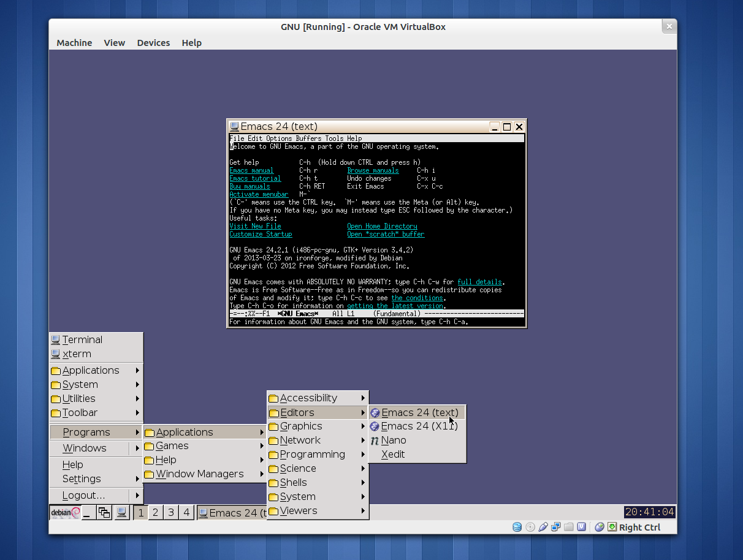
Task: Expand the Viewers category arrow
Action: pyautogui.click(x=363, y=510)
